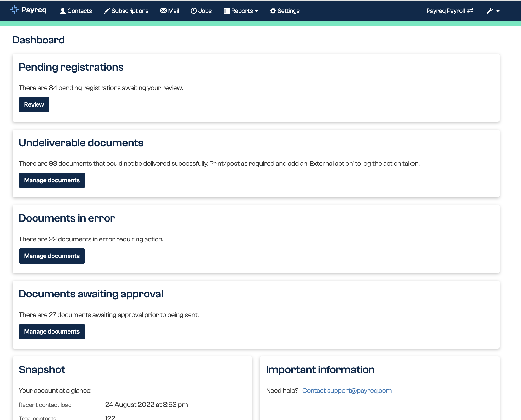Screen dimensions: 521x420
Task: Expand the Reports dropdown caret
Action: point(257,11)
